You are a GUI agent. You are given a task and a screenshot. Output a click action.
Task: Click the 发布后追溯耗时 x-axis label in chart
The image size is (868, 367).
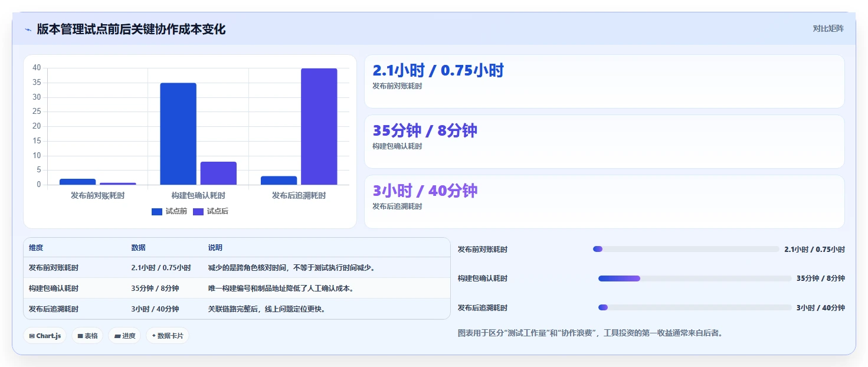[299, 195]
